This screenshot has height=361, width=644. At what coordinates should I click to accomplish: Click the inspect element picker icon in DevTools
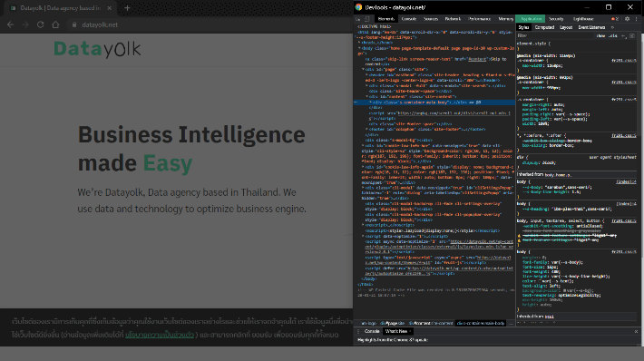coord(358,19)
